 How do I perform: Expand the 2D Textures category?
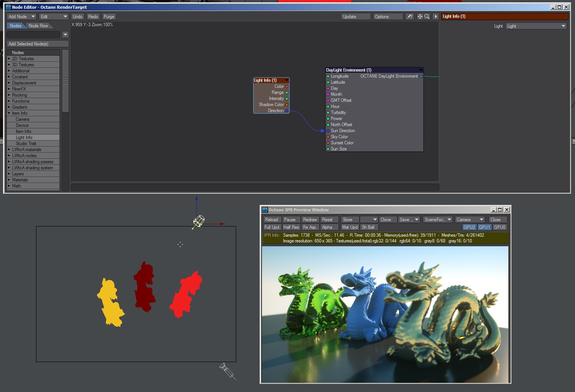pos(9,59)
